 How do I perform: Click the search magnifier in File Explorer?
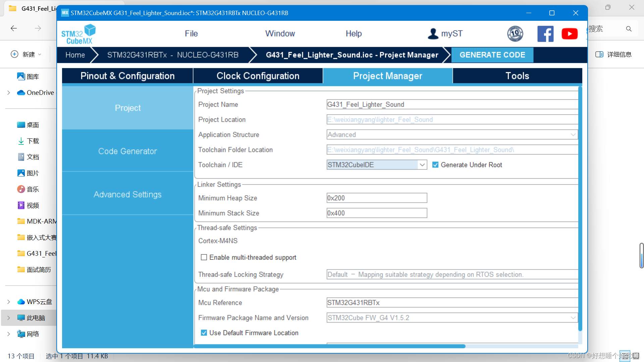point(629,29)
